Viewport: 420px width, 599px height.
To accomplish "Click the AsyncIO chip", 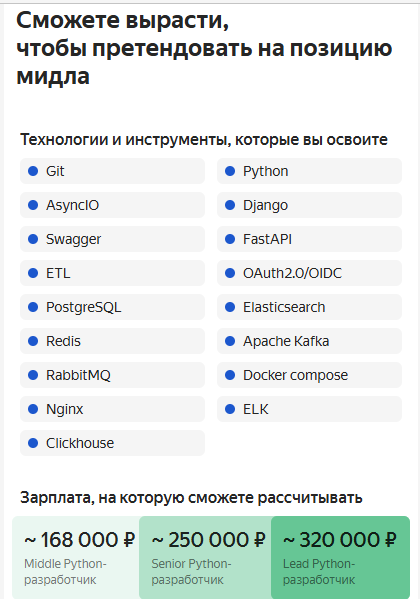I will (112, 205).
